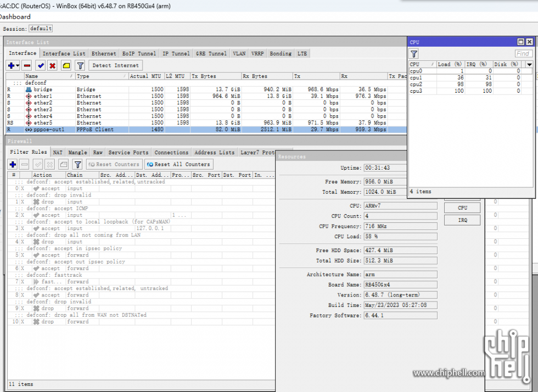Sort firewall rules by Chain column header

82,175
